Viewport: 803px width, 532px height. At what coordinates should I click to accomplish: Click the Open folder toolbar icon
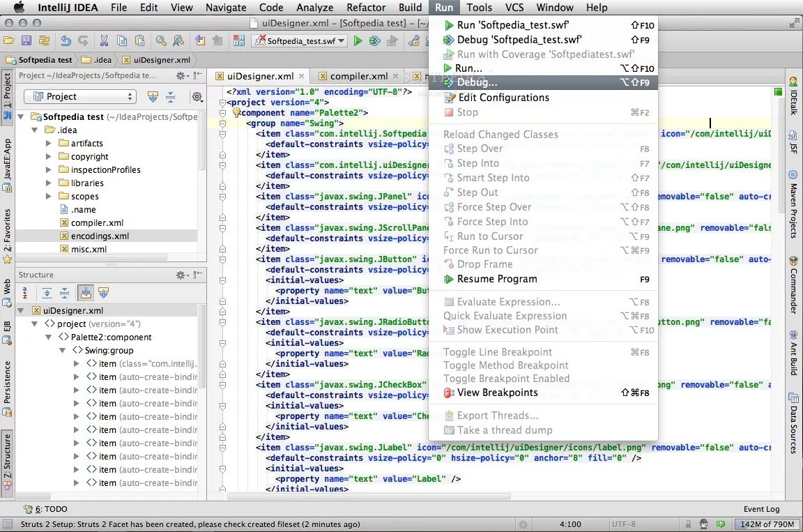pyautogui.click(x=8, y=40)
